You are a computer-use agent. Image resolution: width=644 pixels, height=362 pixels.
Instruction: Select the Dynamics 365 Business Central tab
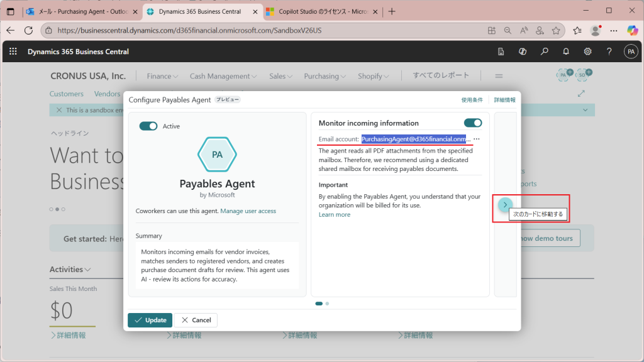click(x=199, y=11)
